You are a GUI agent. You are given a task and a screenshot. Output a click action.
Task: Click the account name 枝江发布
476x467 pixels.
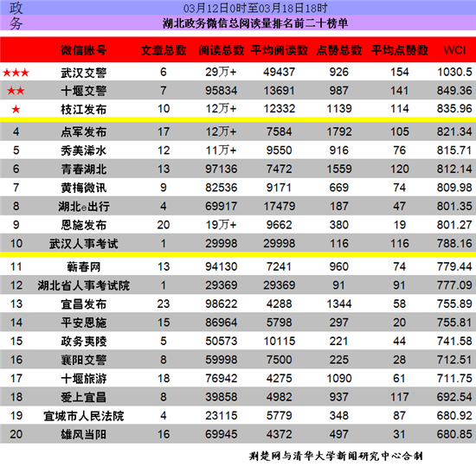click(x=83, y=109)
